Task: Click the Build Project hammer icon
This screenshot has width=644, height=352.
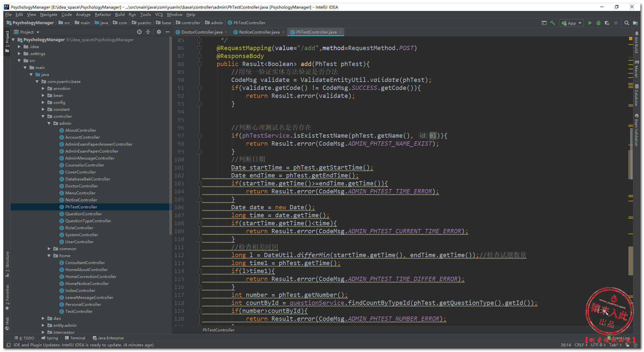Action: coord(552,23)
